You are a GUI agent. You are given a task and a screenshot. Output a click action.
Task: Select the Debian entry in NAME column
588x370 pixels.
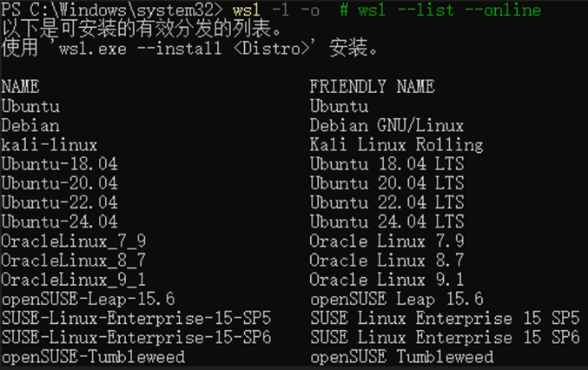(30, 125)
